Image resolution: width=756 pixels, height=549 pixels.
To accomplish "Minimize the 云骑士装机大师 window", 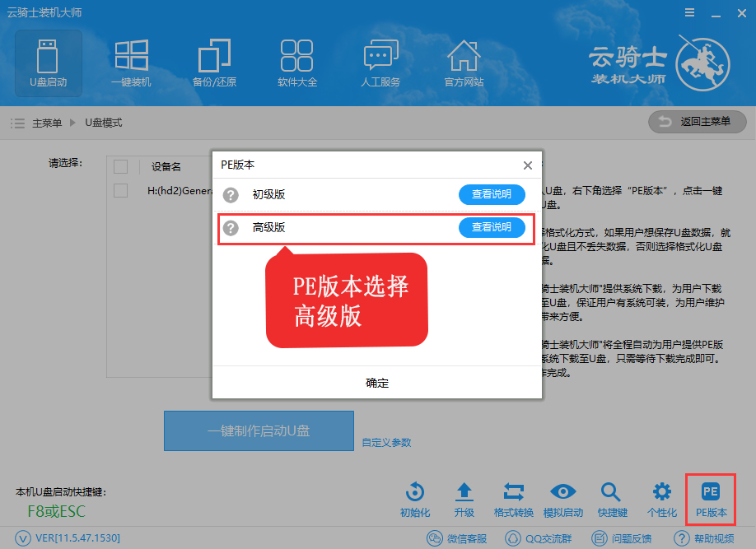I will 716,14.
